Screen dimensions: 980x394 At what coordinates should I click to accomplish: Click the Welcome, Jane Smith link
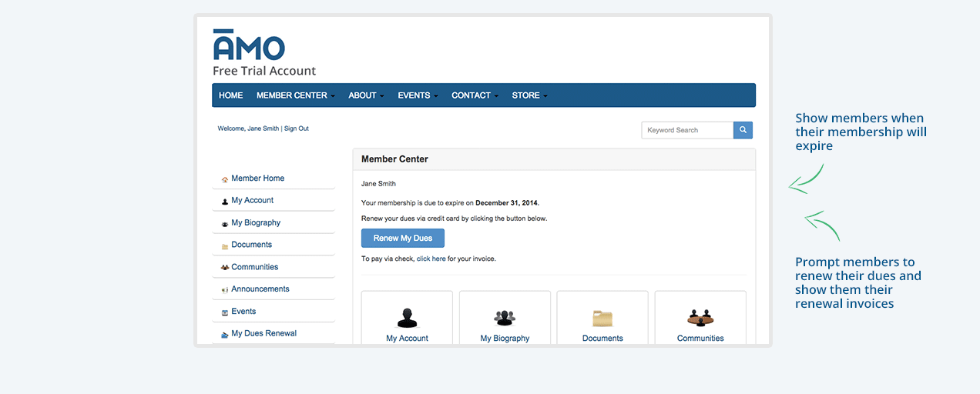[x=249, y=129]
